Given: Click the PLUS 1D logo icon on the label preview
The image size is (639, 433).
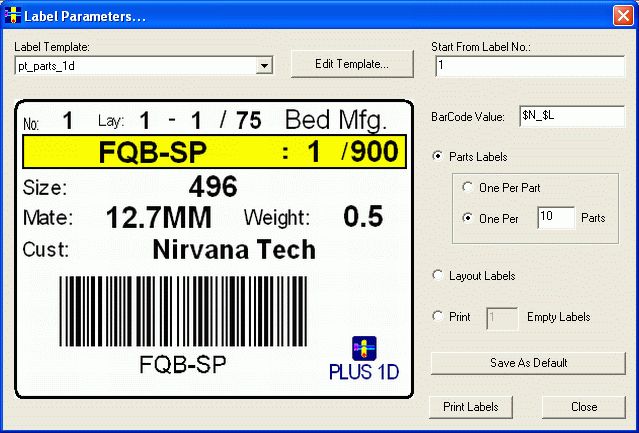Looking at the screenshot, I should (364, 348).
